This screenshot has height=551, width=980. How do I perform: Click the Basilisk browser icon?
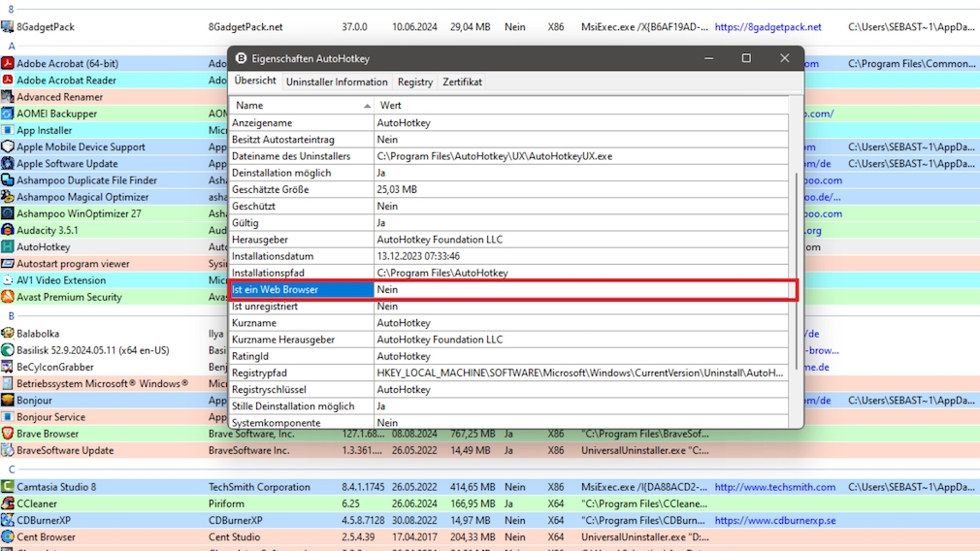8,350
